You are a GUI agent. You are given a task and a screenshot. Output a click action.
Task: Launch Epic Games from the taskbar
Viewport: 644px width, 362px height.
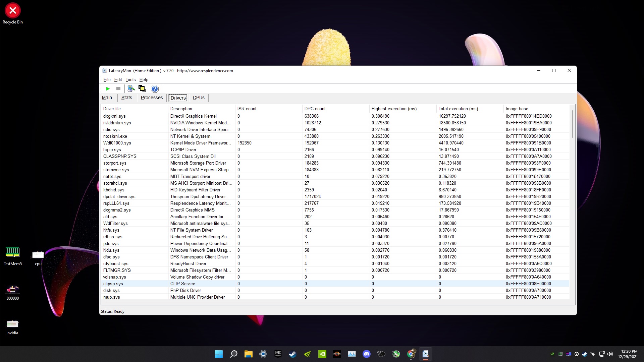pos(278,354)
